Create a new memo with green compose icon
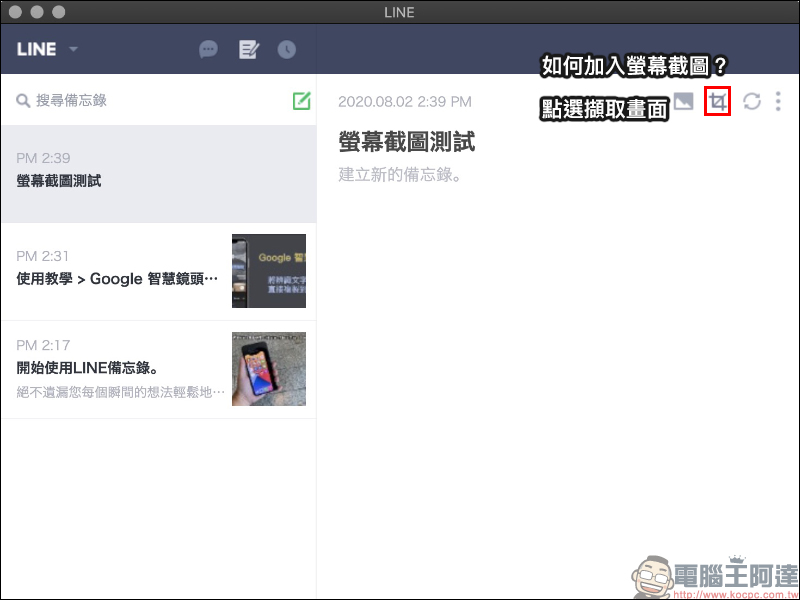This screenshot has height=600, width=800. [302, 101]
